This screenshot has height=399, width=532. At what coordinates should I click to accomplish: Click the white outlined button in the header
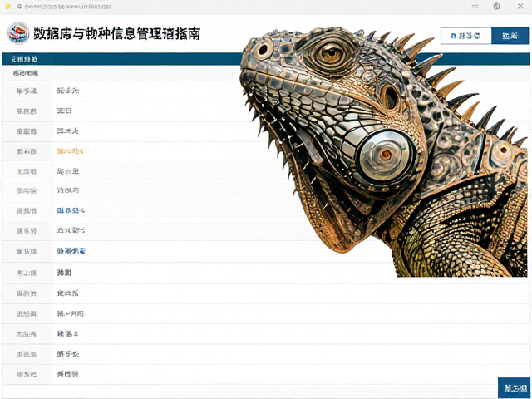coord(465,36)
